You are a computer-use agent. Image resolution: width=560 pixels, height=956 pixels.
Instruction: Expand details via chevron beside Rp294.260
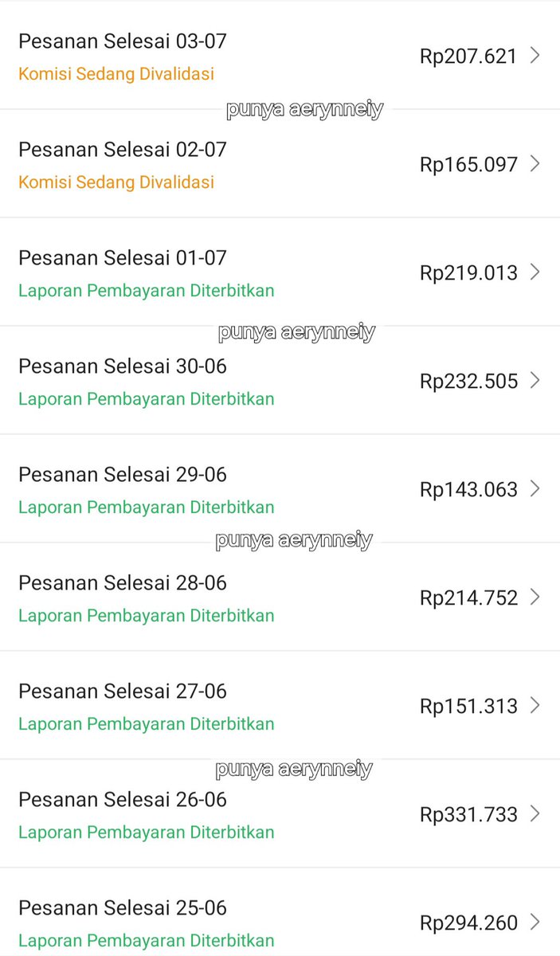pyautogui.click(x=535, y=922)
